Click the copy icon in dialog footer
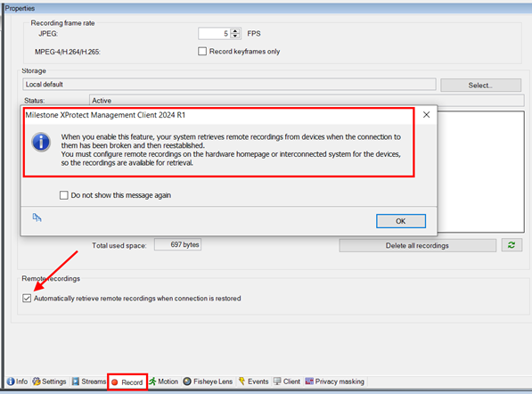532x394 pixels. (x=37, y=218)
